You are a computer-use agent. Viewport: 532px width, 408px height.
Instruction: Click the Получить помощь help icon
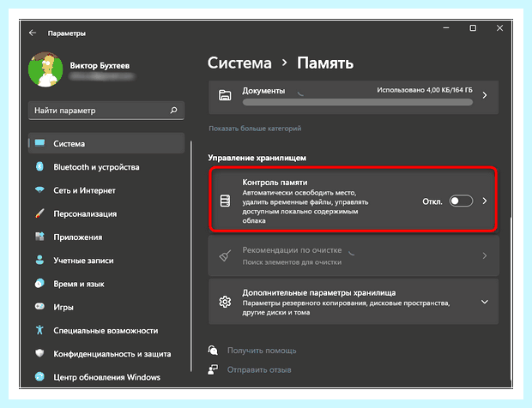coord(213,350)
